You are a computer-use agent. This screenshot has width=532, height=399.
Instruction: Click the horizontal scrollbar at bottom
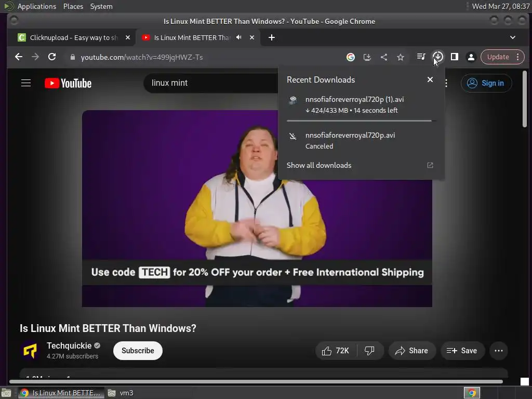[x=256, y=382]
